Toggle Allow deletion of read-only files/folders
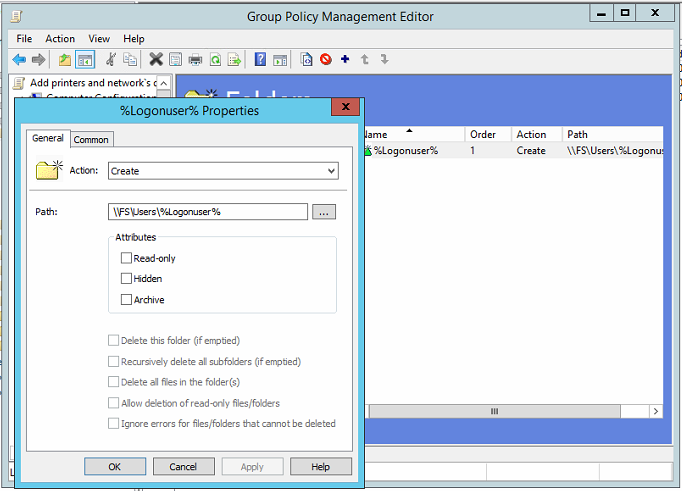 [113, 403]
